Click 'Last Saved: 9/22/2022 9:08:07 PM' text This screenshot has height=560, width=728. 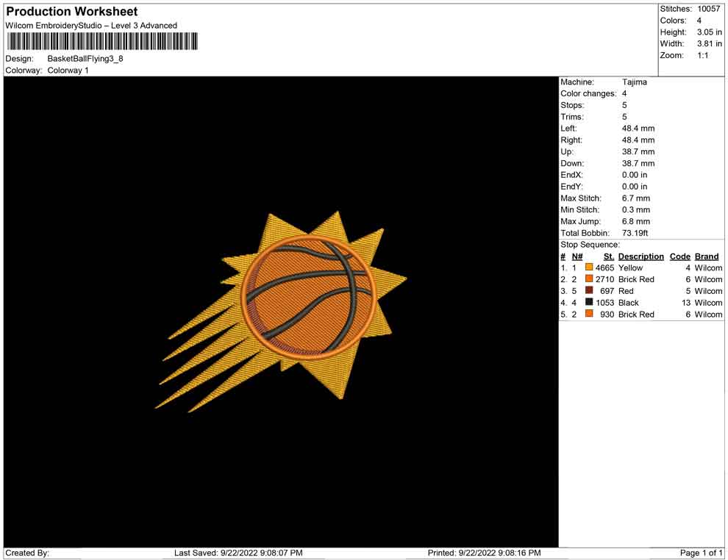point(238,553)
